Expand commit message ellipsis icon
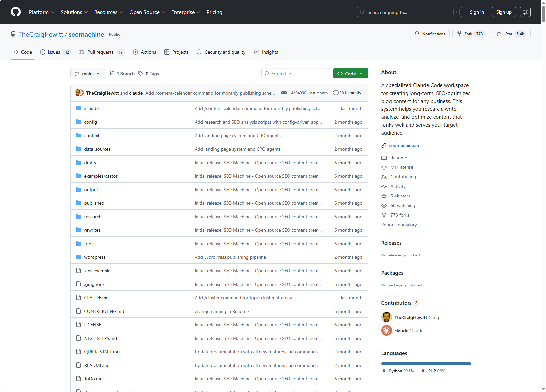Screen dimensions: 546x392 (284, 93)
